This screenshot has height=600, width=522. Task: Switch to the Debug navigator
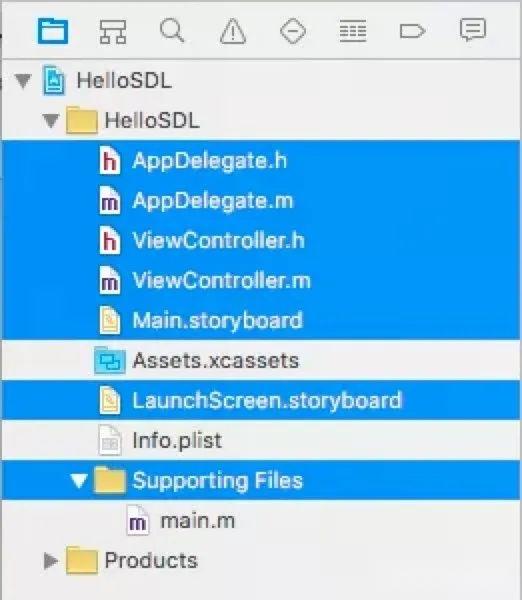[353, 31]
